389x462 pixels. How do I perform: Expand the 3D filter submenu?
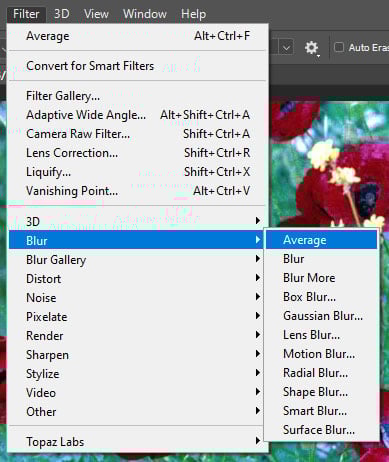tap(138, 221)
